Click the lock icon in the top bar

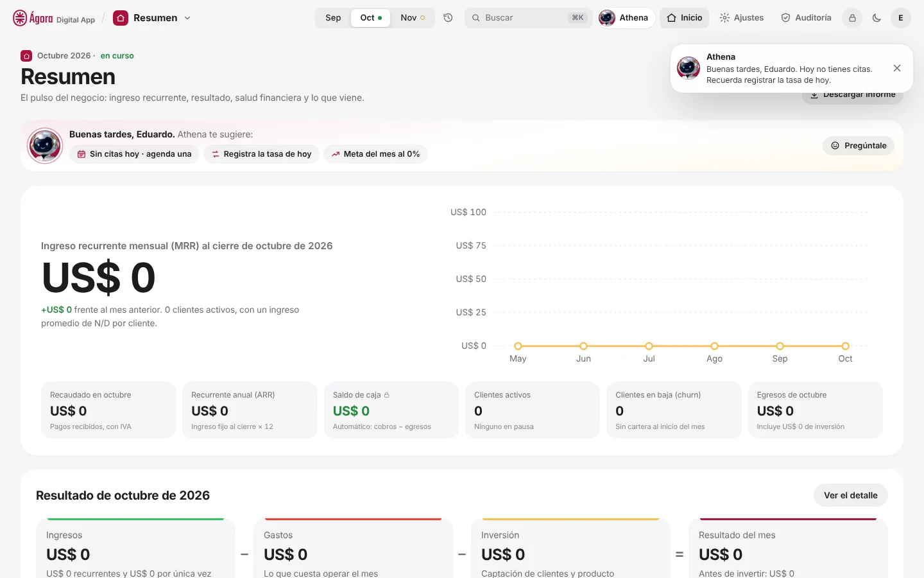(x=852, y=18)
